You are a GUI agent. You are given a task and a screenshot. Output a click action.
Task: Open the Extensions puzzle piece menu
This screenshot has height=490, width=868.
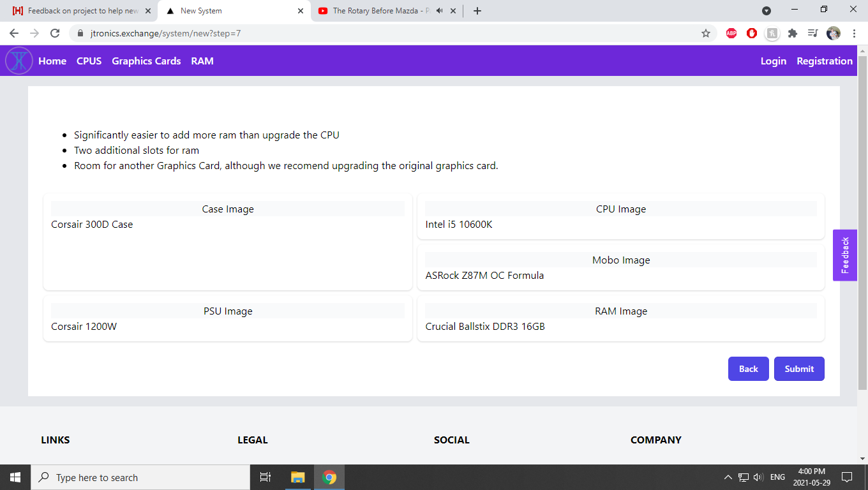pos(793,33)
